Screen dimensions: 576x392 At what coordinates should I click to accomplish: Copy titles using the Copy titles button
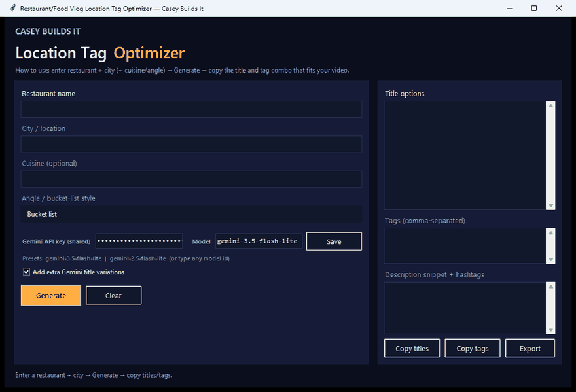412,348
